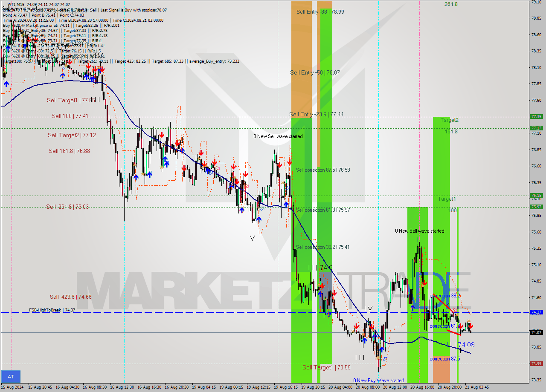
Task: Click the 'FSB-HighToBreak | 74.37' label
Action: pyautogui.click(x=52, y=310)
